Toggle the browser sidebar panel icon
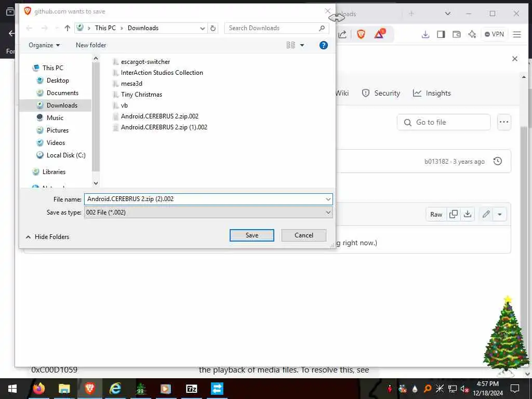This screenshot has height=399, width=532. [441, 34]
